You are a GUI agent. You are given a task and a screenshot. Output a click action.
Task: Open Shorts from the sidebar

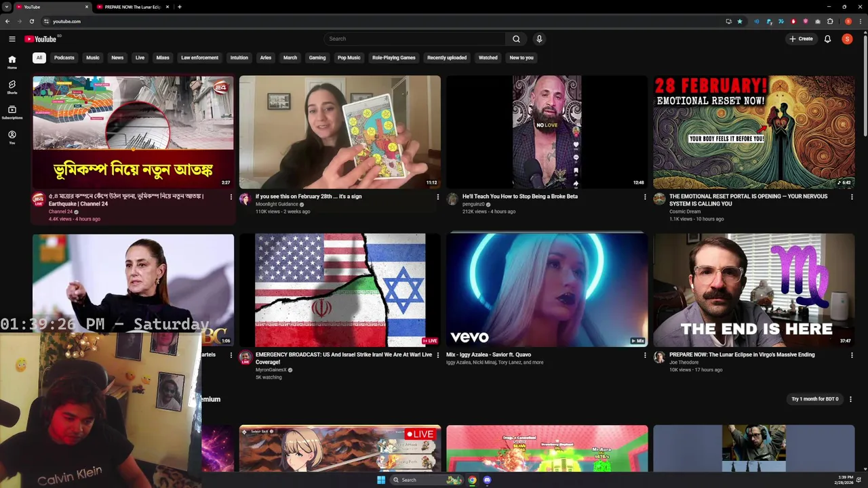pos(12,87)
